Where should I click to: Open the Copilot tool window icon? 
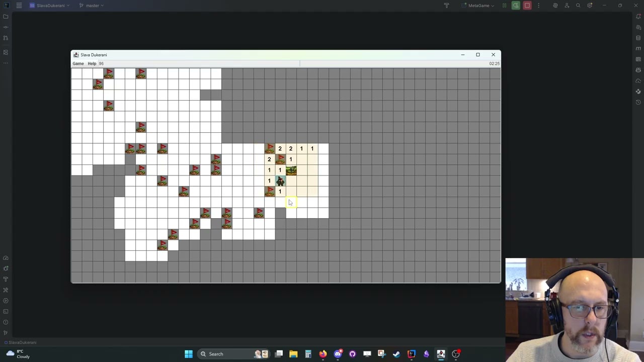tap(638, 70)
